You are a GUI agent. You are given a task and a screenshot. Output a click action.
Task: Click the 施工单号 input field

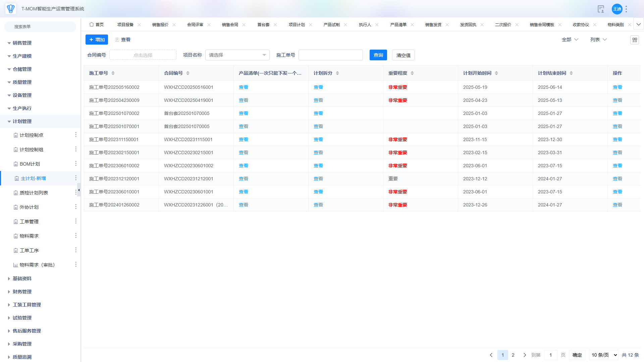pos(330,55)
